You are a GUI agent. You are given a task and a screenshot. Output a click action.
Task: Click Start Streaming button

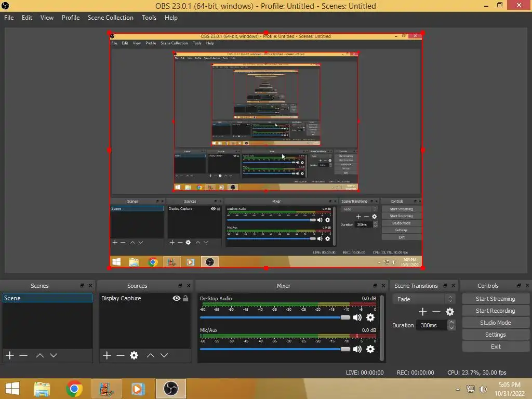pyautogui.click(x=495, y=299)
